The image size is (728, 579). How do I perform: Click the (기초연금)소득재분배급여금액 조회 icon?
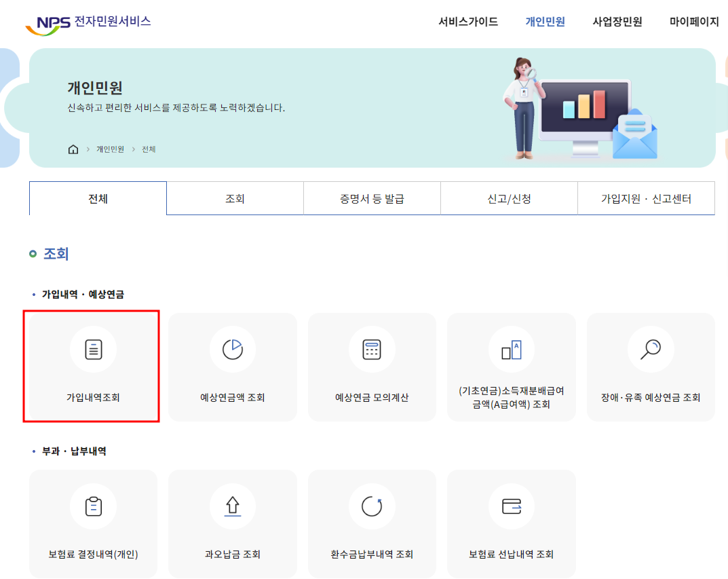[x=511, y=349]
